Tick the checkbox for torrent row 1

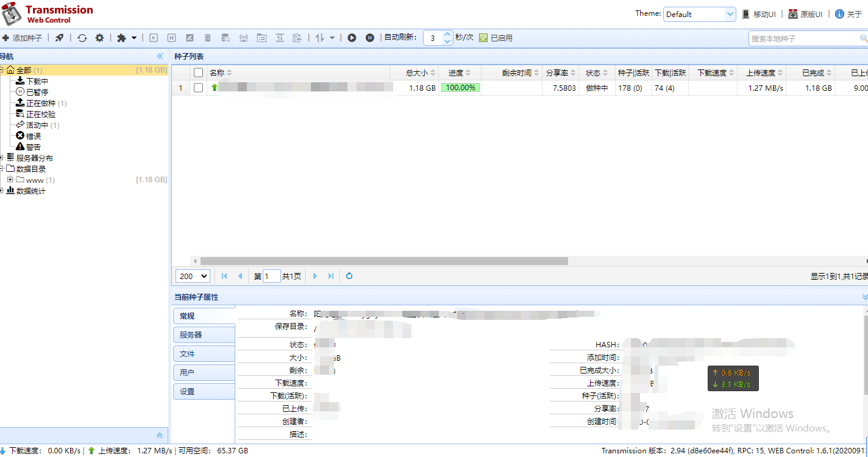click(198, 88)
